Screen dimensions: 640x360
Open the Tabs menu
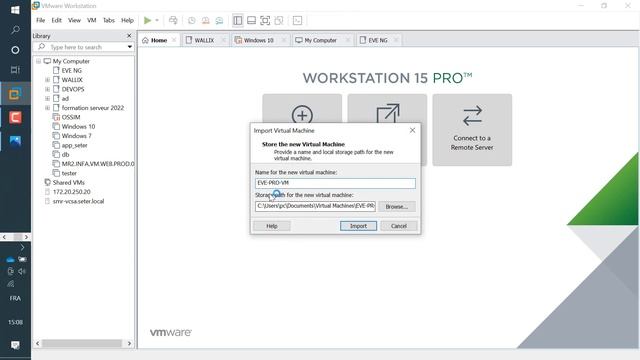[x=109, y=20]
